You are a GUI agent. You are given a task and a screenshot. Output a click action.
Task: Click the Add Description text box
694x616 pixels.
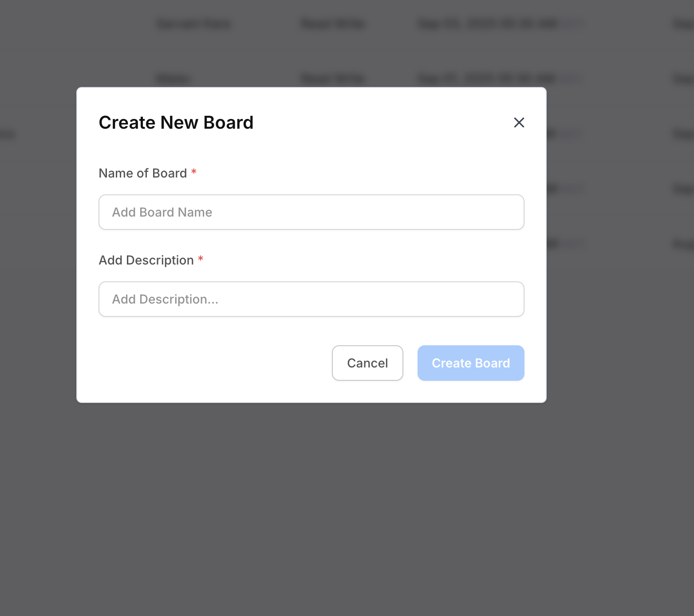pos(311,299)
